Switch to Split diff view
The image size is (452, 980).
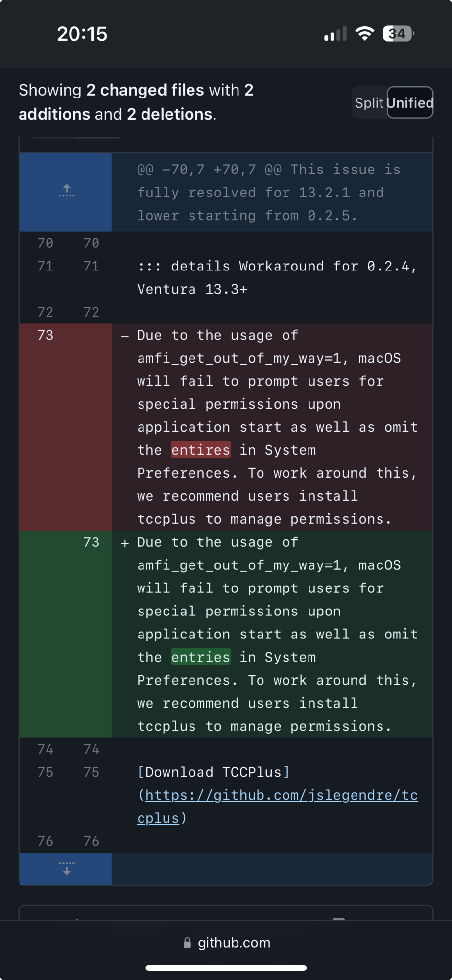(x=369, y=103)
